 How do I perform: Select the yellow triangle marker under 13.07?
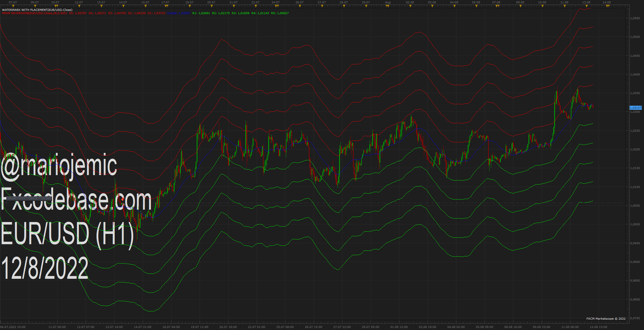click(x=101, y=6)
